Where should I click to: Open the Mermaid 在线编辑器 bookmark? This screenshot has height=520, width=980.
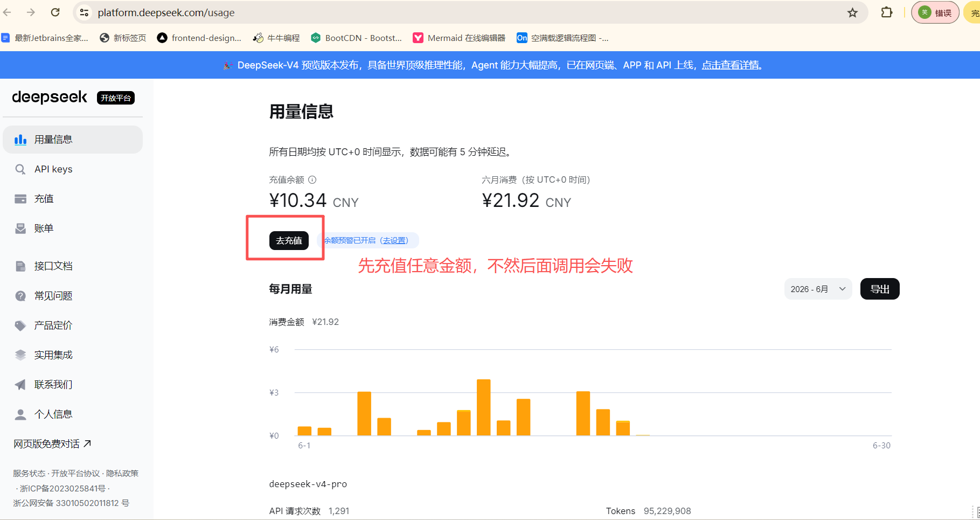459,38
